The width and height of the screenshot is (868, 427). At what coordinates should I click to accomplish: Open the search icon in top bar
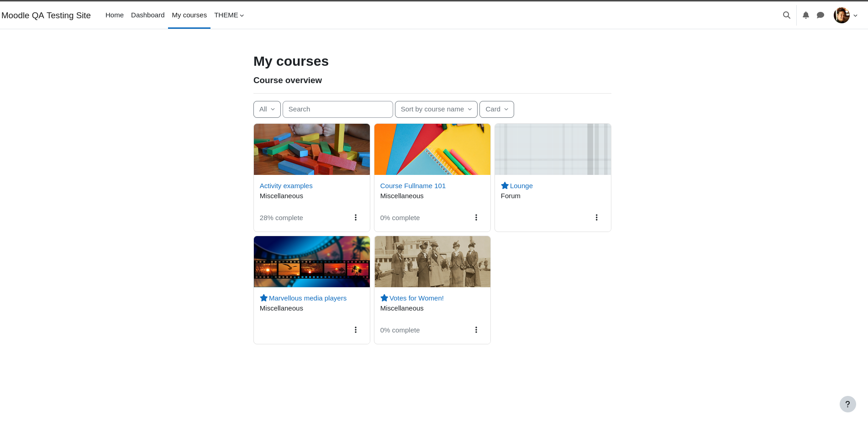[x=786, y=15]
